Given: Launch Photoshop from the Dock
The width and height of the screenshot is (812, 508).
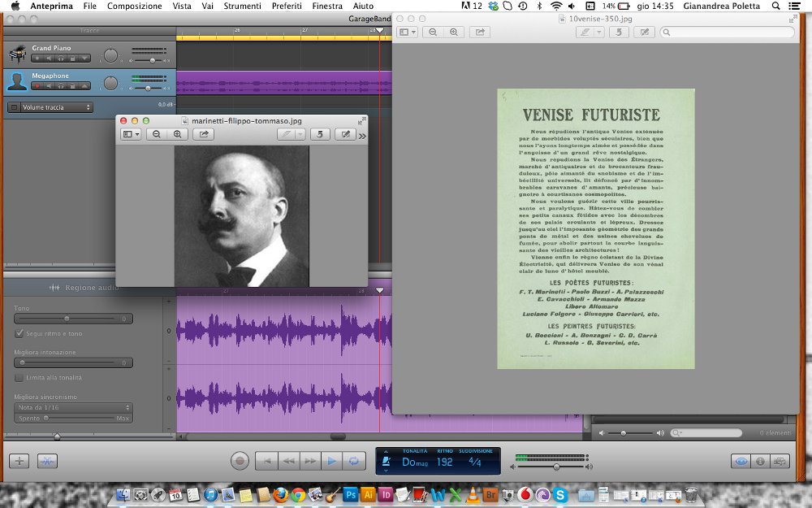Looking at the screenshot, I should (351, 494).
